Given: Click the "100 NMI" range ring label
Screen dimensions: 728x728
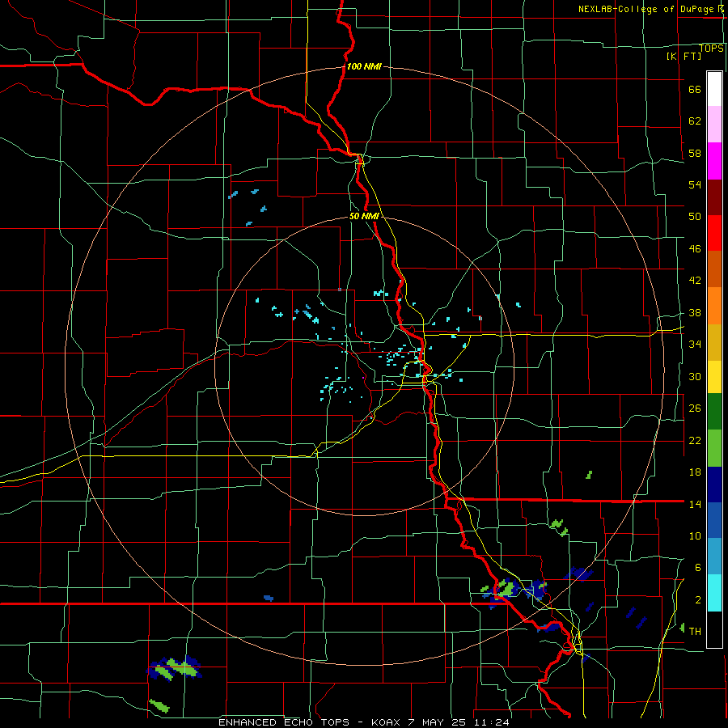Looking at the screenshot, I should click(x=364, y=66).
